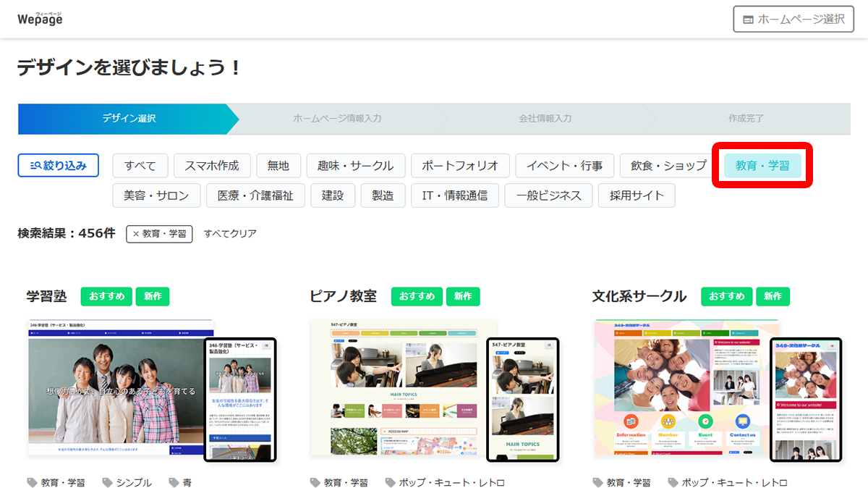868x488 pixels.
Task: Filter by スマホ作成 category
Action: pos(216,166)
